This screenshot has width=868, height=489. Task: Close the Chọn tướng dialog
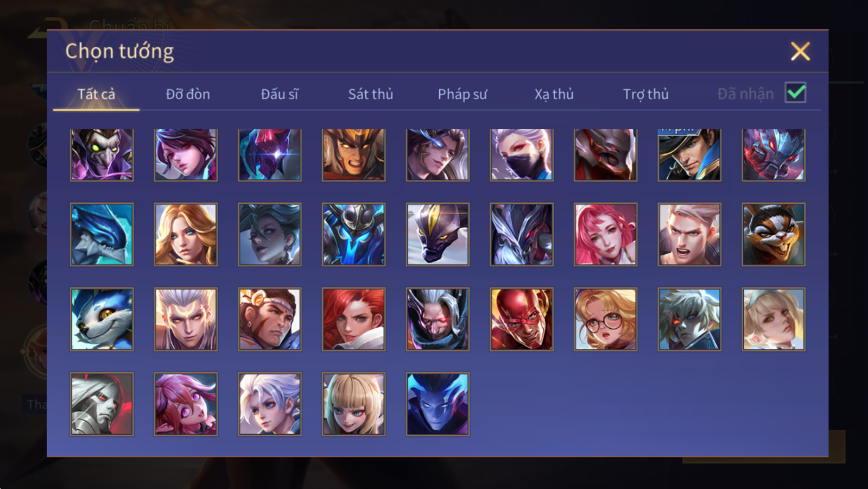pyautogui.click(x=800, y=52)
